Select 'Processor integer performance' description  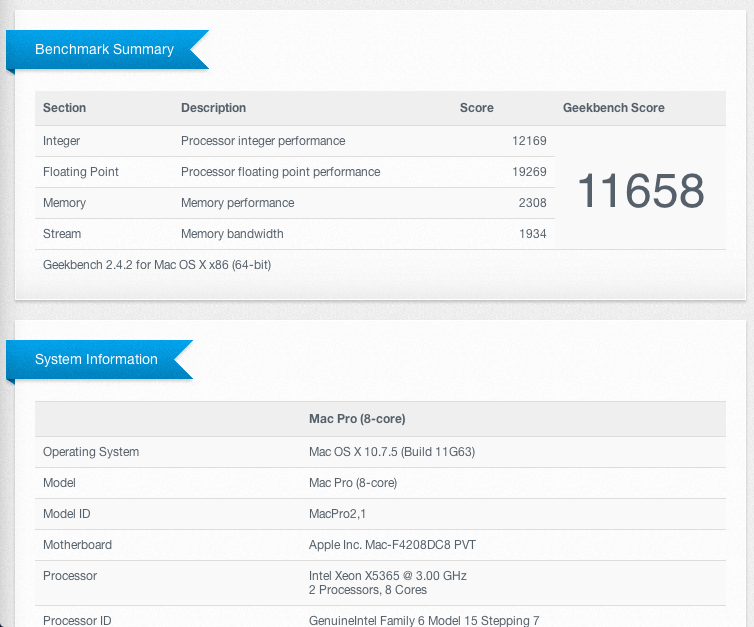click(263, 141)
